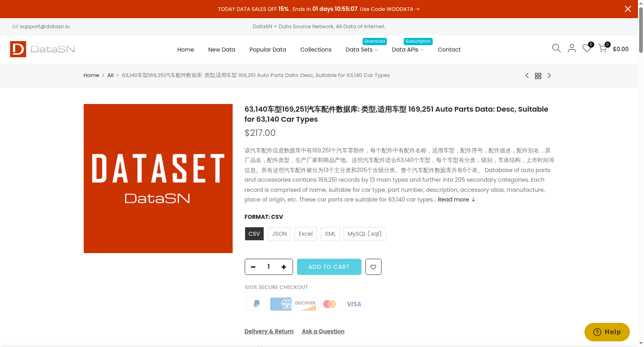Click the support email envelope icon
The width and height of the screenshot is (644, 347).
(x=15, y=27)
